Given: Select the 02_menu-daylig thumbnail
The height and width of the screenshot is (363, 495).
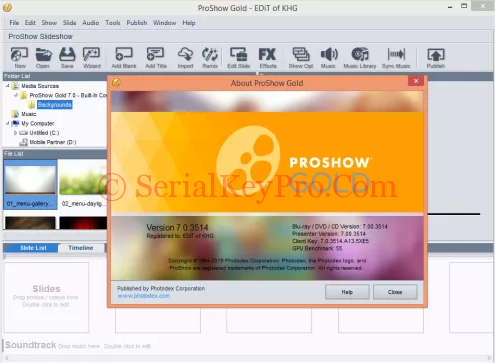Looking at the screenshot, I should 83,184.
